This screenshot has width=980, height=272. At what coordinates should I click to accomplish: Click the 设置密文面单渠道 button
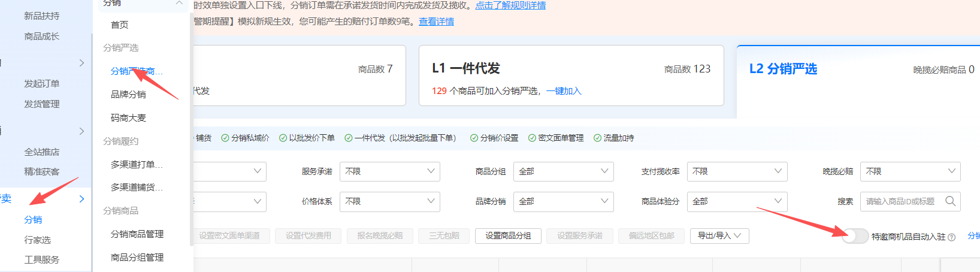click(229, 236)
